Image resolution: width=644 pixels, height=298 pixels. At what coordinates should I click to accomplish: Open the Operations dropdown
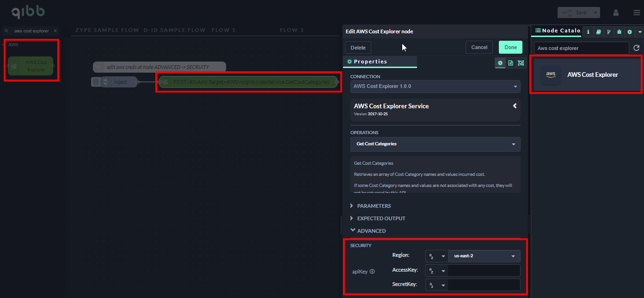pyautogui.click(x=435, y=144)
